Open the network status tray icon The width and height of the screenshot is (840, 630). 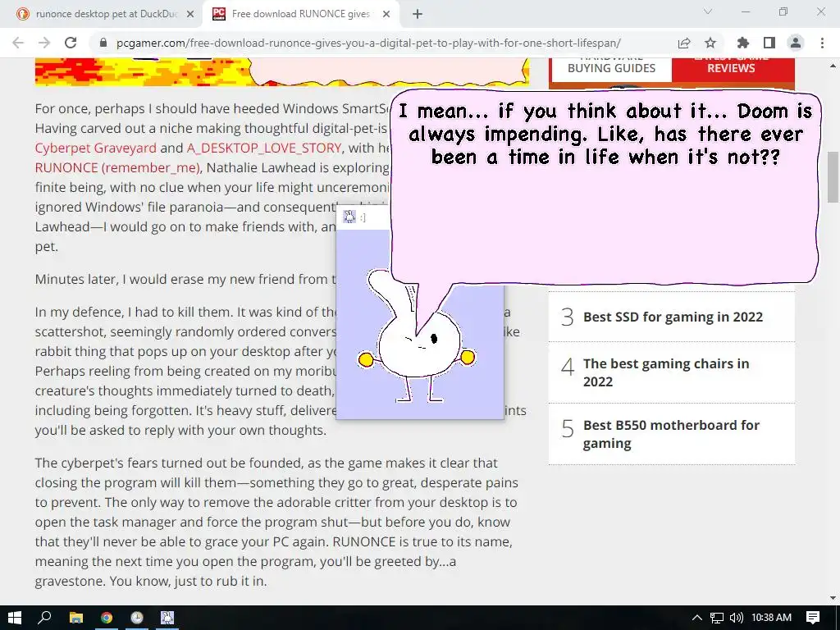[716, 618]
